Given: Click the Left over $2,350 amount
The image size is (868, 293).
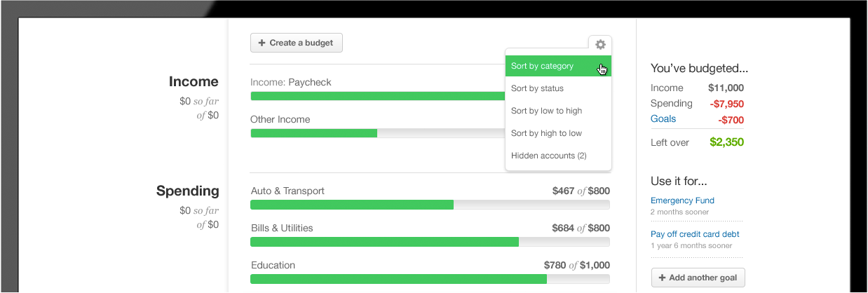Looking at the screenshot, I should 726,142.
